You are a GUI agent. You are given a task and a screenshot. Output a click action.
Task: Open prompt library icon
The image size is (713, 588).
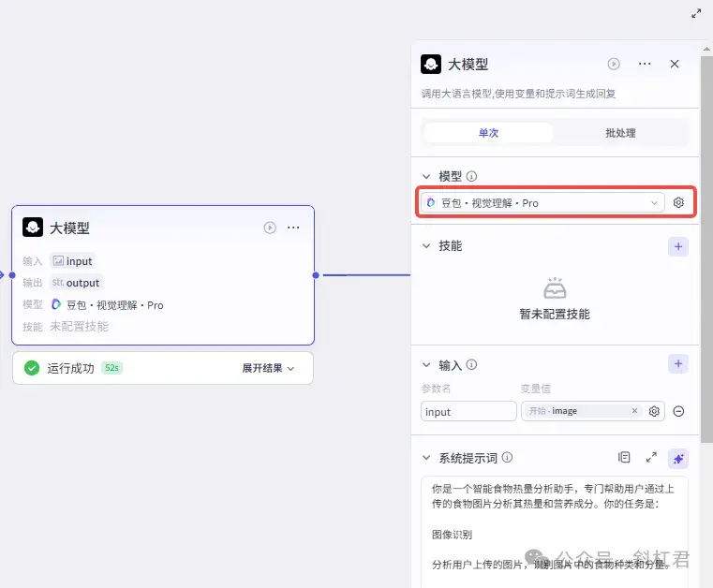[624, 458]
